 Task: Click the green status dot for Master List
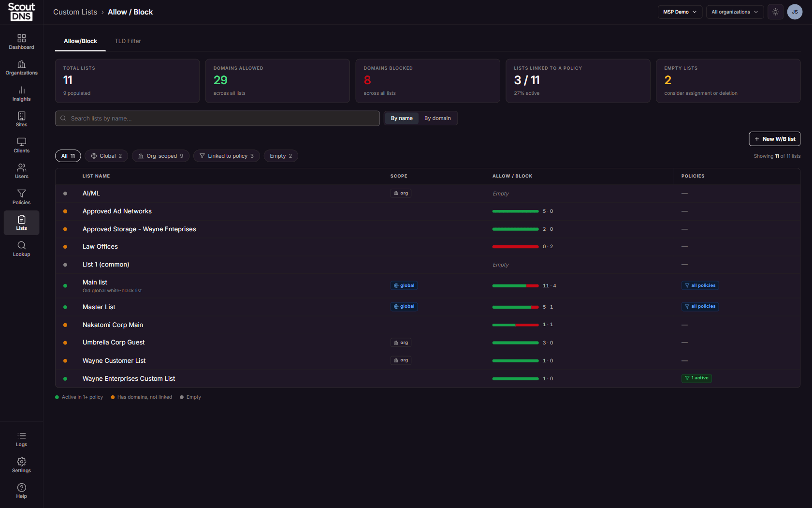tap(65, 307)
